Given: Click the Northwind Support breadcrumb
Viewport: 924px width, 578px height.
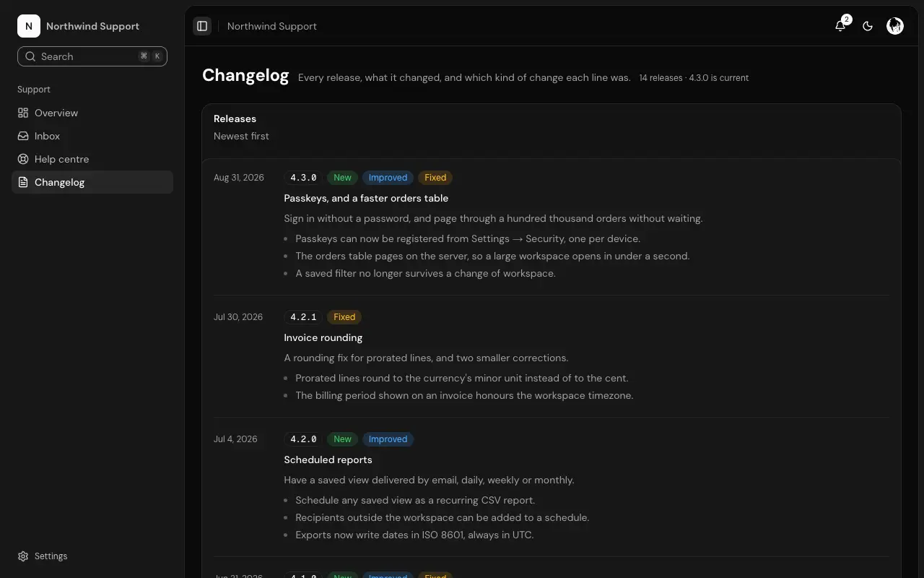Looking at the screenshot, I should pyautogui.click(x=272, y=26).
